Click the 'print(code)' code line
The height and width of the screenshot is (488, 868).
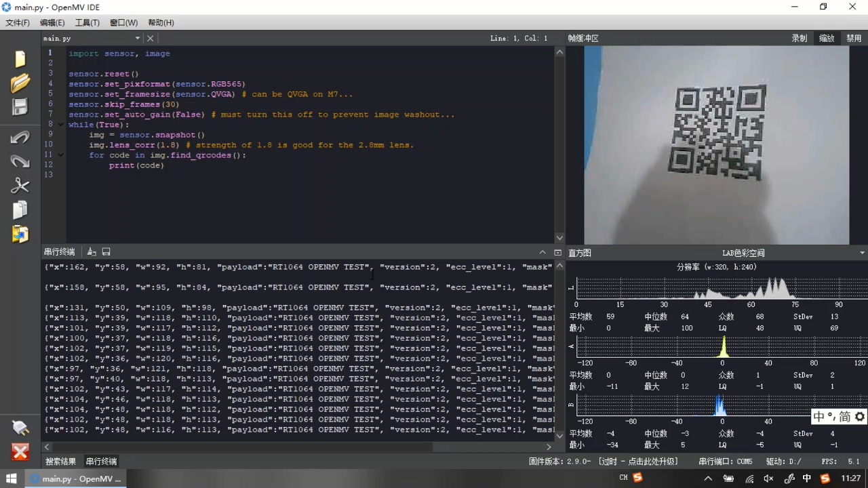[x=136, y=165]
